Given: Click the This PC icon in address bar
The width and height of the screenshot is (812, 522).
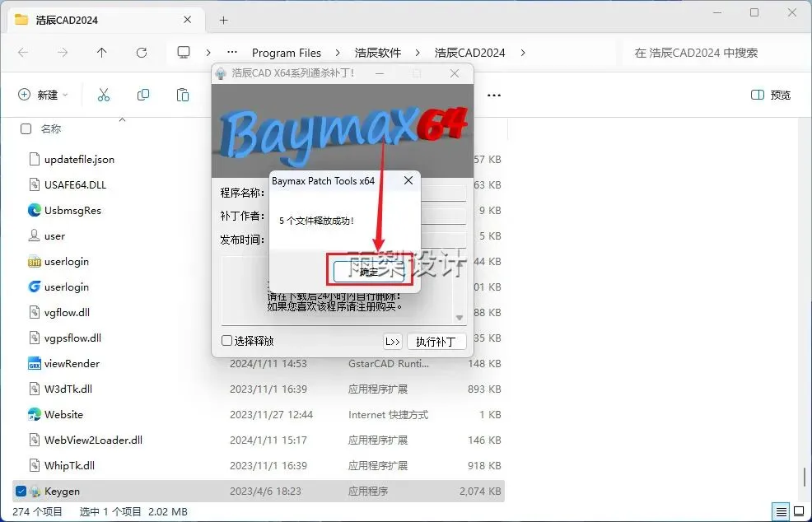Looking at the screenshot, I should 184,53.
